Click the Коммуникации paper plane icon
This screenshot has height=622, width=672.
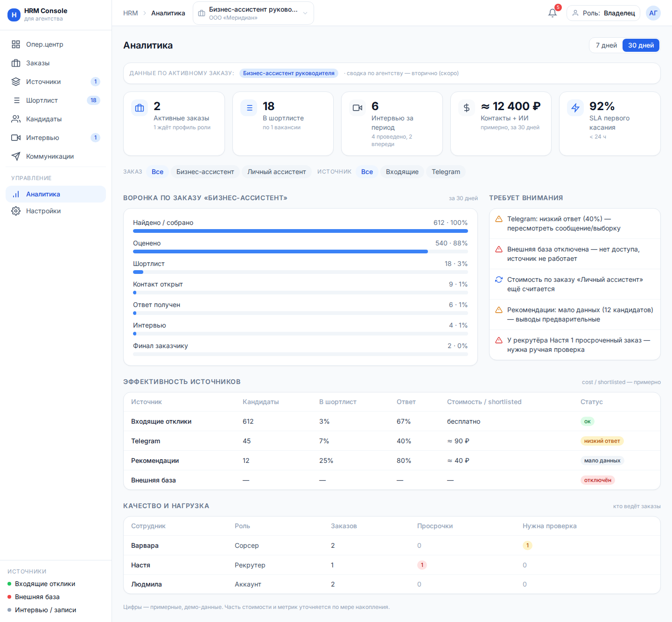tap(16, 156)
